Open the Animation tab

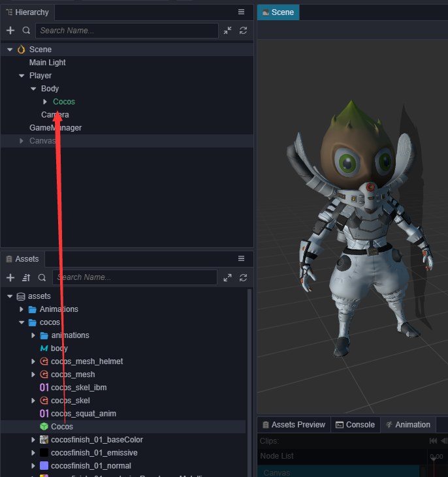click(x=408, y=425)
